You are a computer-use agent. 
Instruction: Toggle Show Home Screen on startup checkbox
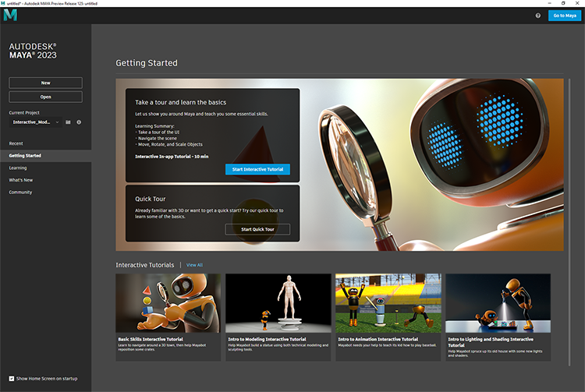click(12, 379)
